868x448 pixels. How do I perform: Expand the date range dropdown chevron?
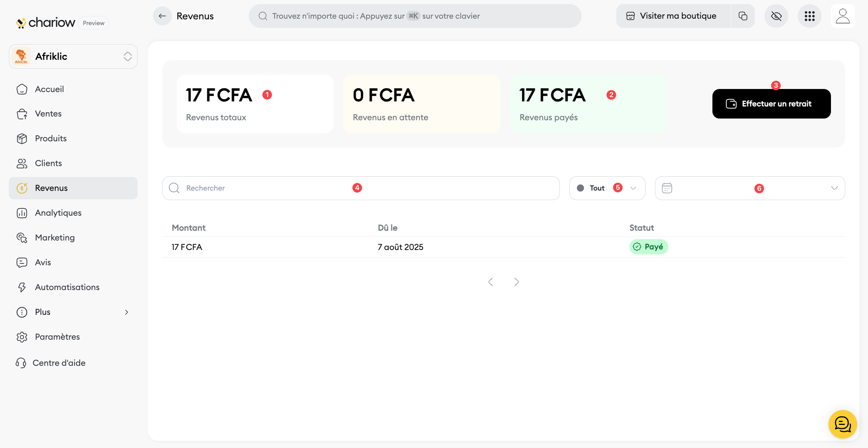834,188
